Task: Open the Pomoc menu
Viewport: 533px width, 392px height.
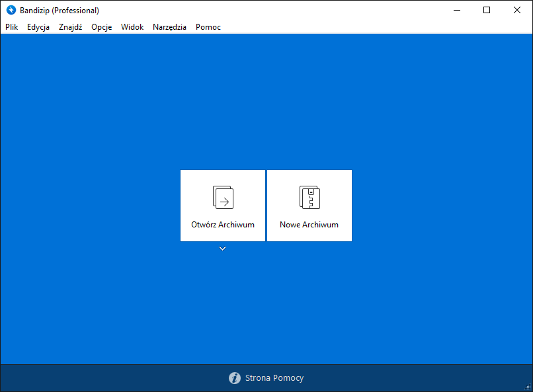Action: click(x=208, y=27)
